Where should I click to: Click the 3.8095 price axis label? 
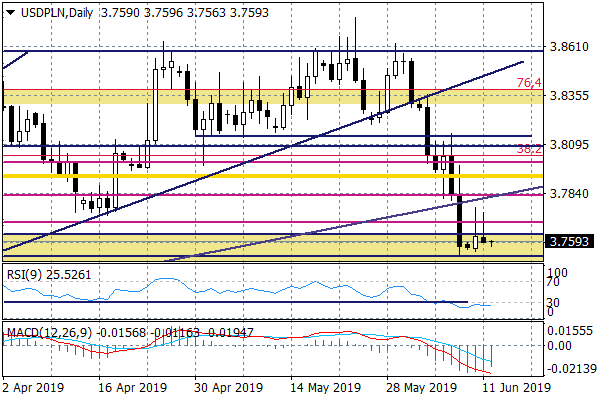570,145
